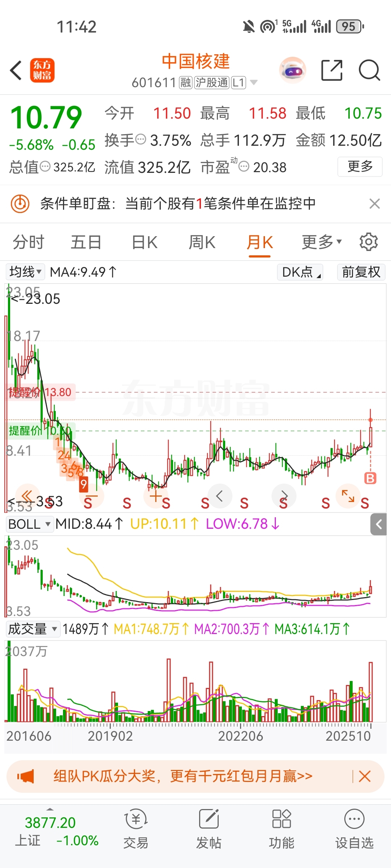Tap the 融 margin trading tag

point(186,83)
